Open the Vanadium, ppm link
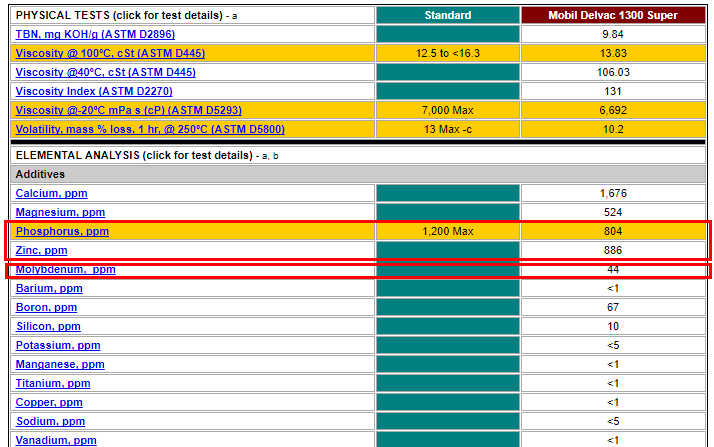The width and height of the screenshot is (714, 447). [x=56, y=440]
